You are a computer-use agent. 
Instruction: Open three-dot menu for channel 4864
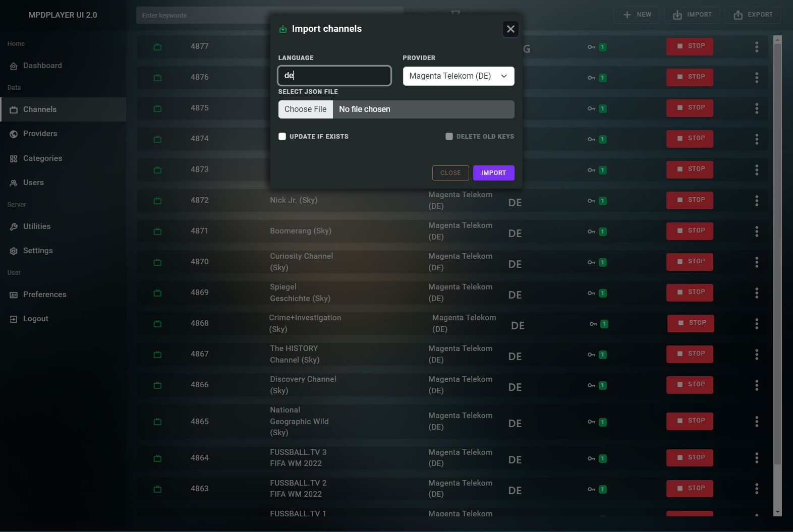pos(756,458)
